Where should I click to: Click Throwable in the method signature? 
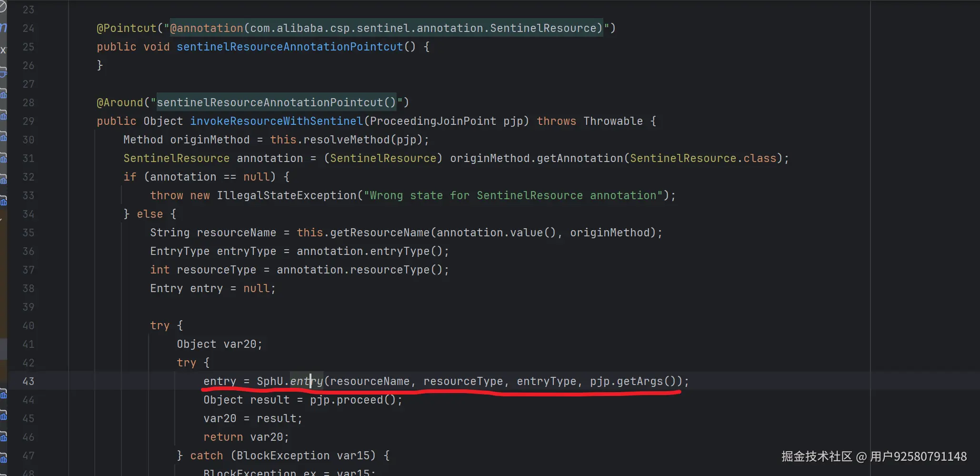tap(613, 121)
